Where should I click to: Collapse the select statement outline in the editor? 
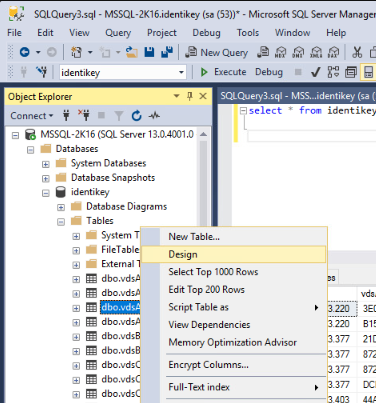pos(244,111)
